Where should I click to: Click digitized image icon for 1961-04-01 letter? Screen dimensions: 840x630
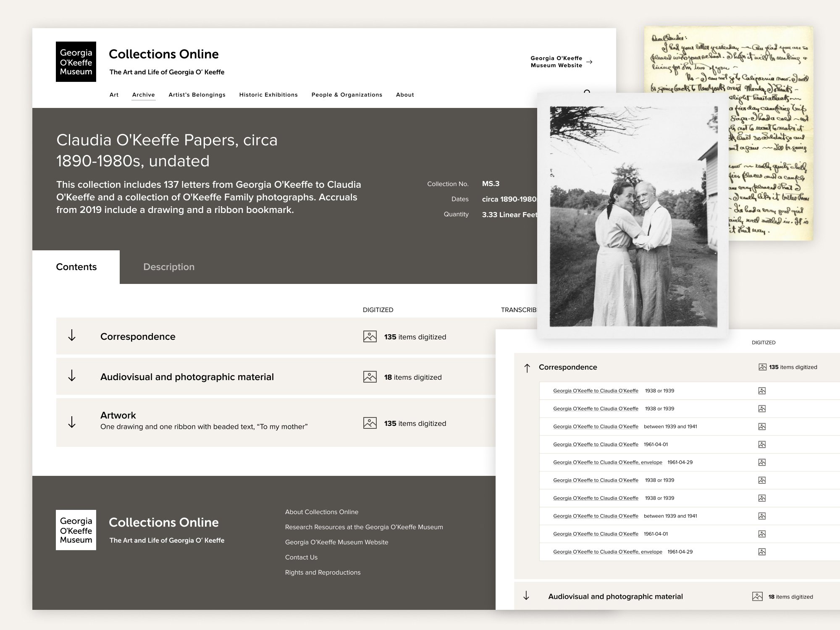click(x=762, y=444)
